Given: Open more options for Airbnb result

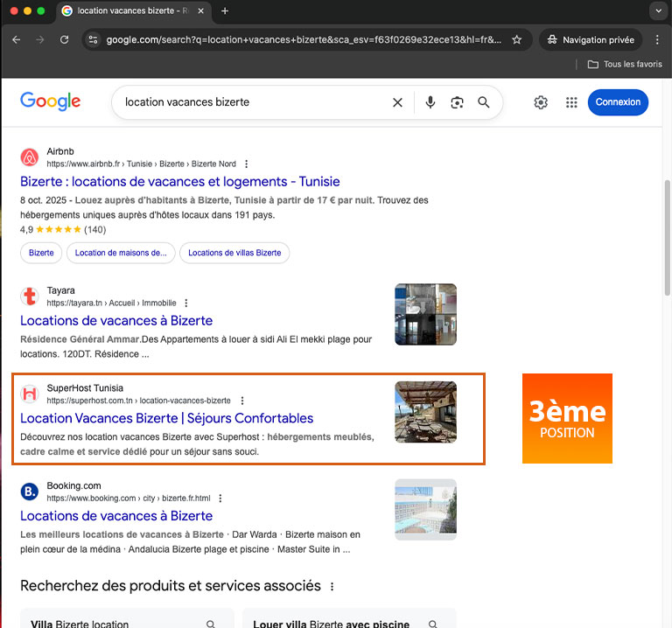Looking at the screenshot, I should click(247, 164).
